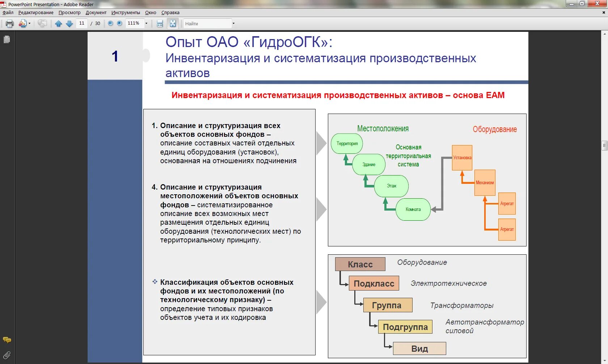Click the greyed-out globe icon in the toolbar

pos(42,24)
